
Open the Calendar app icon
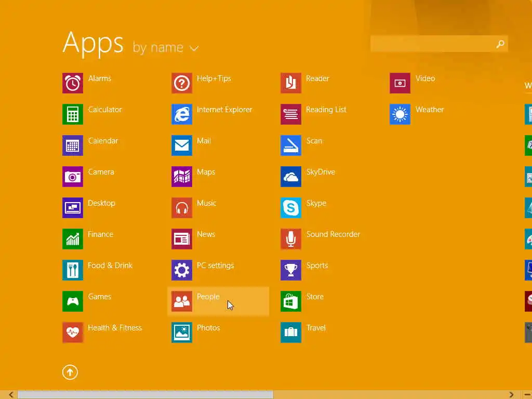point(73,145)
